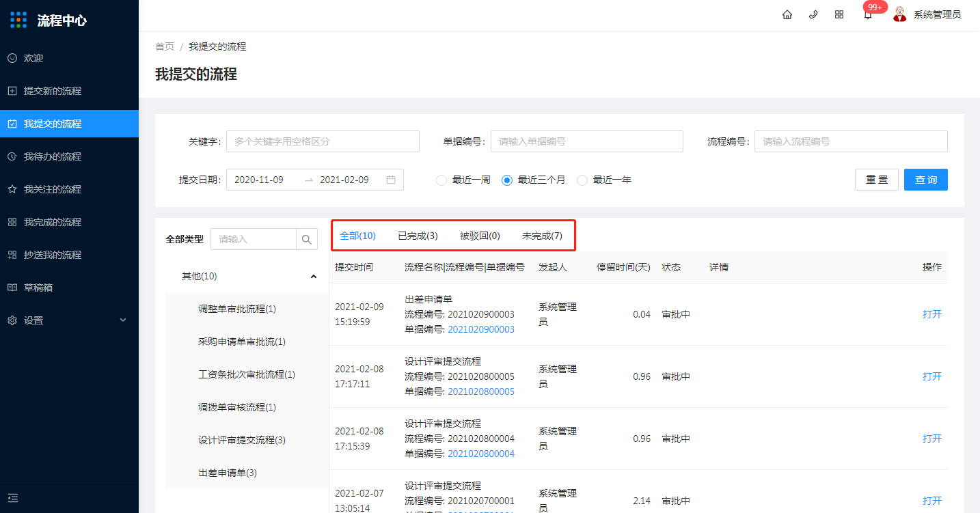Click the clock icon beside 我待办的流程

tap(12, 156)
